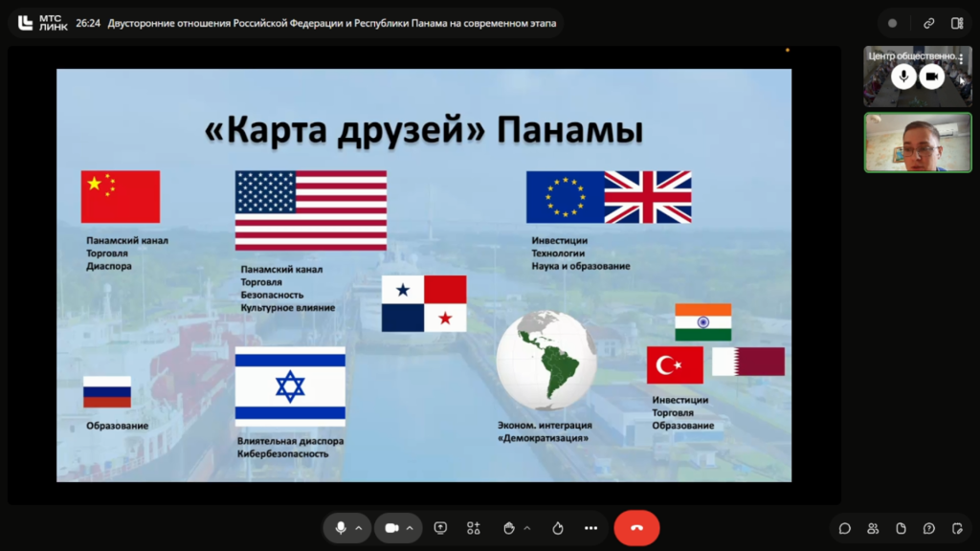
Task: Click the meeting title text
Action: click(332, 23)
